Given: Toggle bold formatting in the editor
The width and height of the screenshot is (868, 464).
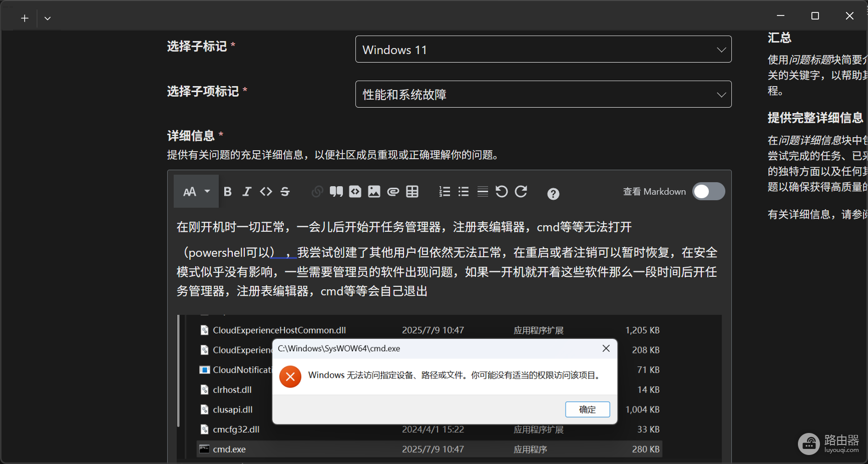Looking at the screenshot, I should click(228, 192).
